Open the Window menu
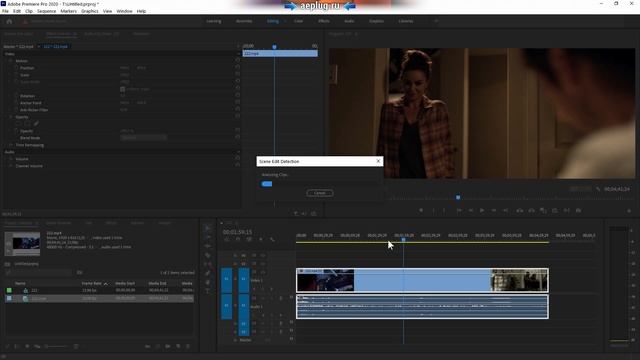640x360 pixels. [124, 11]
